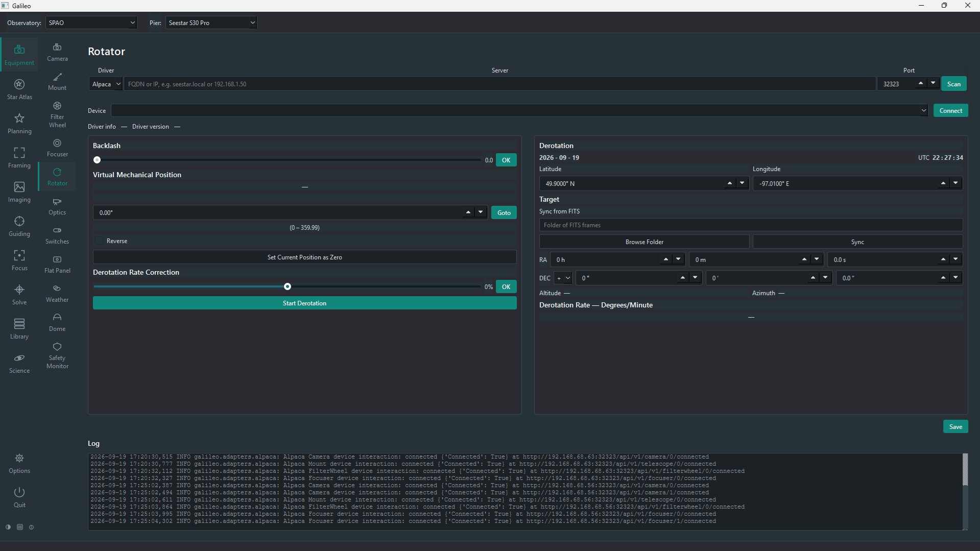Click the Quit power icon
The width and height of the screenshot is (980, 551).
pyautogui.click(x=19, y=492)
